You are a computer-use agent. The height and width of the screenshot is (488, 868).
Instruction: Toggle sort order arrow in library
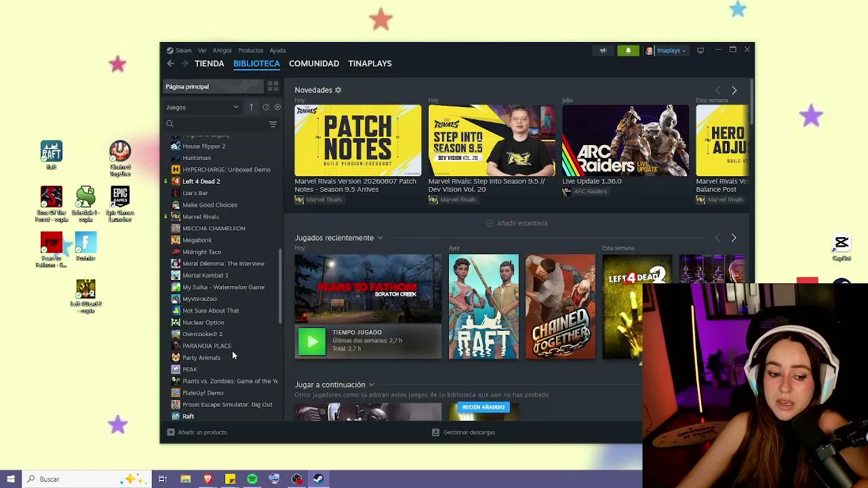pyautogui.click(x=251, y=107)
